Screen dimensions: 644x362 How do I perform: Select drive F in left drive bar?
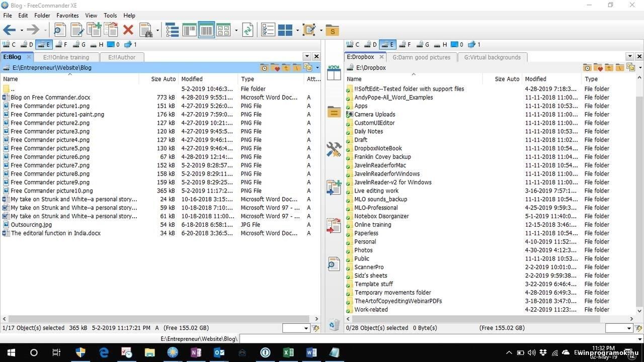pyautogui.click(x=61, y=44)
